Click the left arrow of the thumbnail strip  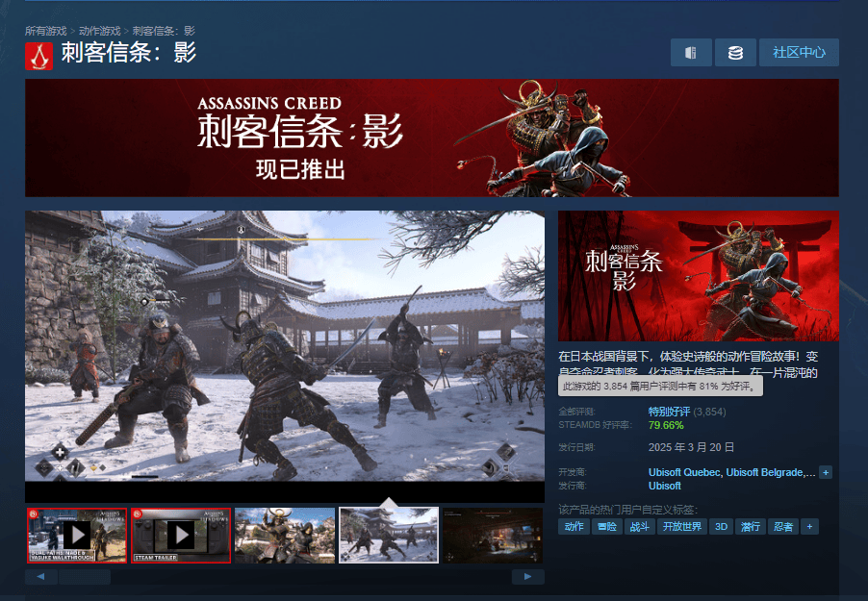pyautogui.click(x=41, y=577)
